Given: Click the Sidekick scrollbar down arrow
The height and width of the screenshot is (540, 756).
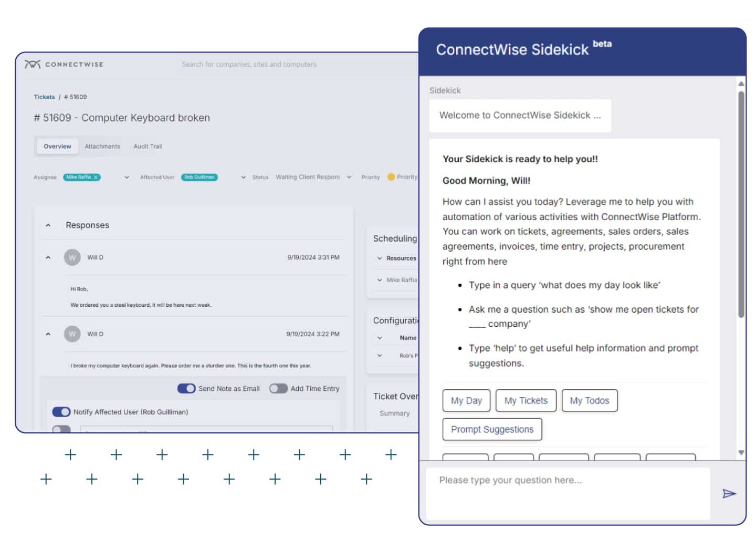Looking at the screenshot, I should 741,452.
